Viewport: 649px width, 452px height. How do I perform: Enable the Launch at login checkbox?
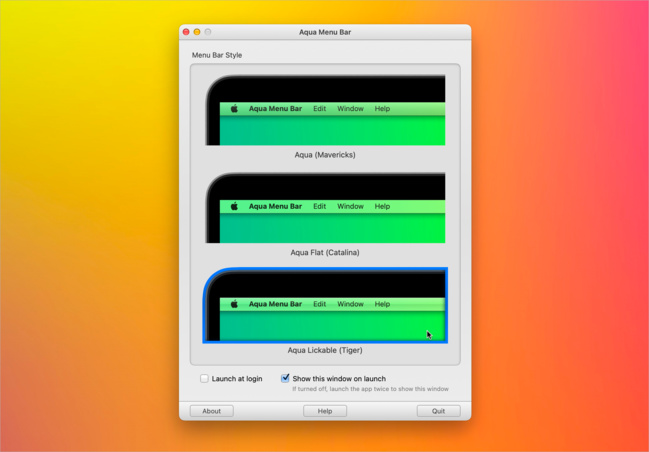point(204,378)
